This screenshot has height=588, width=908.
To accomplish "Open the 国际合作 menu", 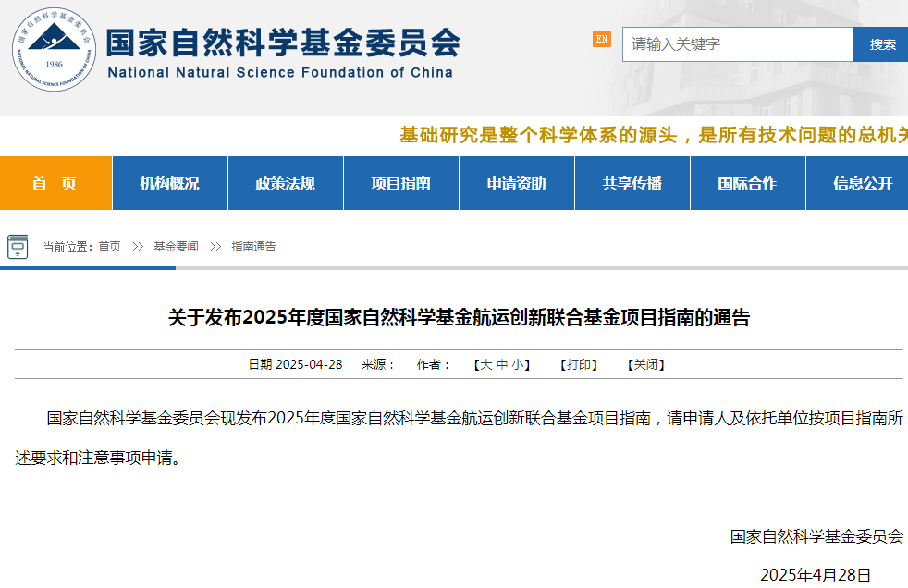I will (x=748, y=183).
